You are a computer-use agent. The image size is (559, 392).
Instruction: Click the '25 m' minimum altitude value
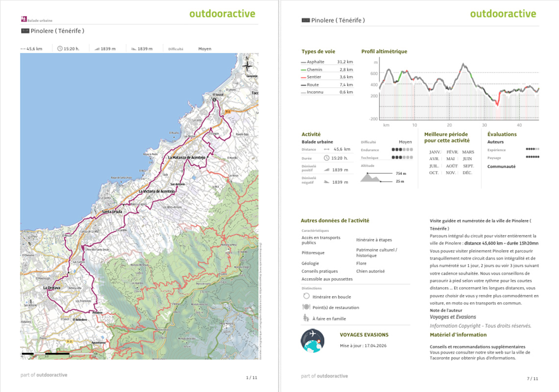point(400,181)
